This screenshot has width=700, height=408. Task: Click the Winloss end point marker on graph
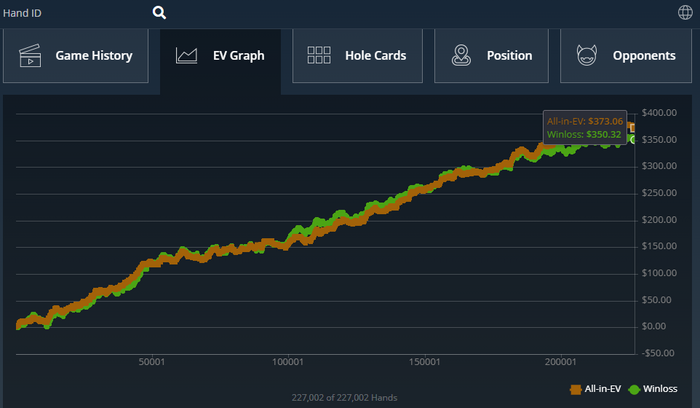click(633, 140)
